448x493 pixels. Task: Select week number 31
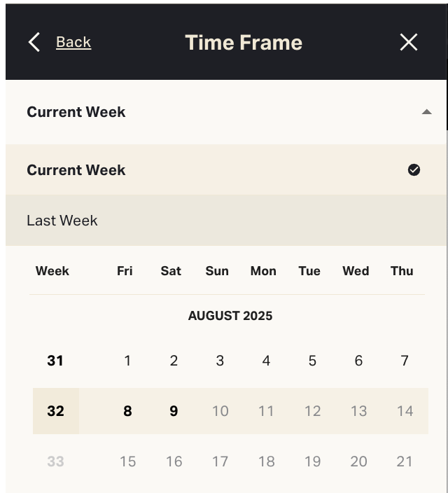click(x=55, y=361)
